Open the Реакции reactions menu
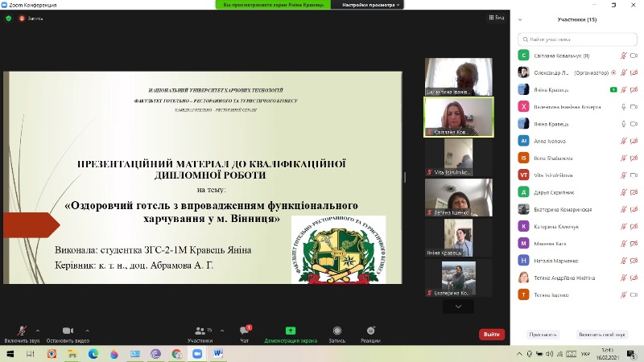 point(370,334)
